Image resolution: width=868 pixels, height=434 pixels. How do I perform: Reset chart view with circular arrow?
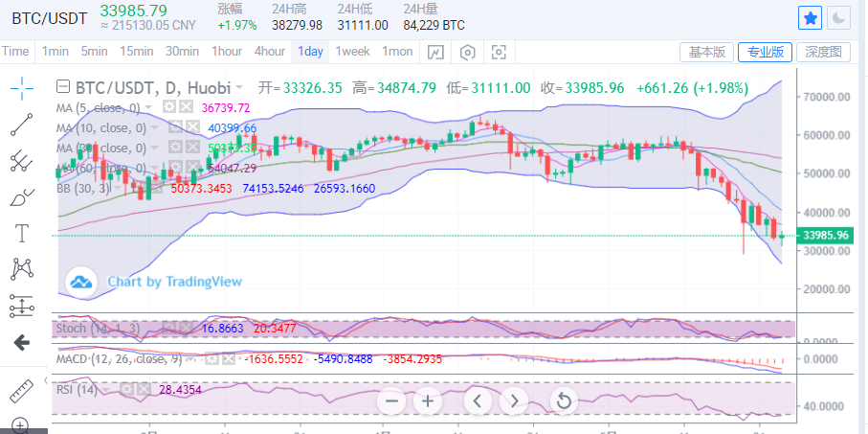564,400
